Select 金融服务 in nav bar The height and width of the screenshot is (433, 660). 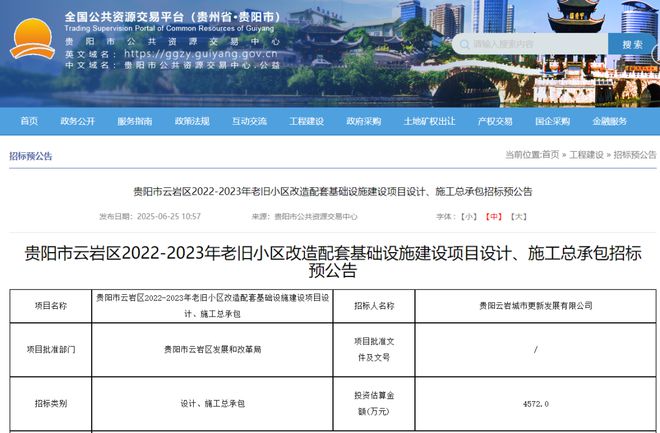(x=609, y=121)
